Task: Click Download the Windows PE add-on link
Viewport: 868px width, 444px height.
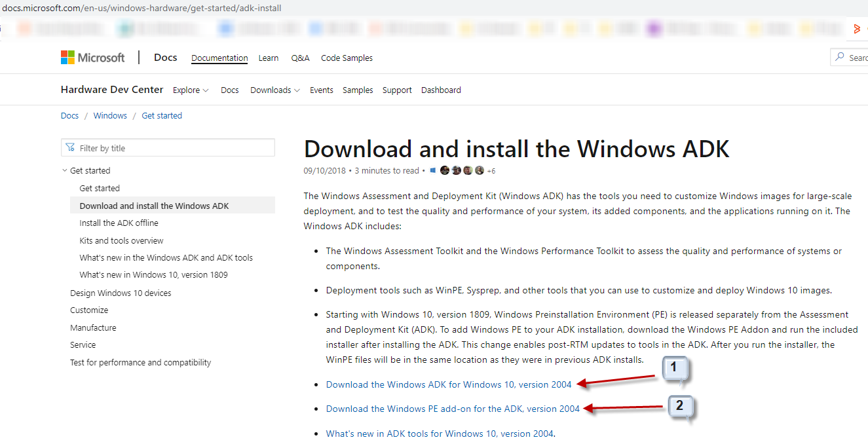Action: click(x=453, y=409)
